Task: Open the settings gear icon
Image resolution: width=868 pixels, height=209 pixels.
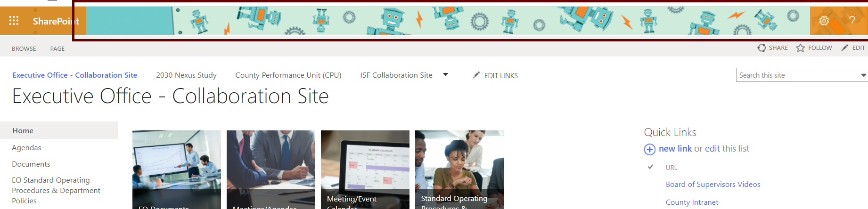Action: click(x=824, y=21)
